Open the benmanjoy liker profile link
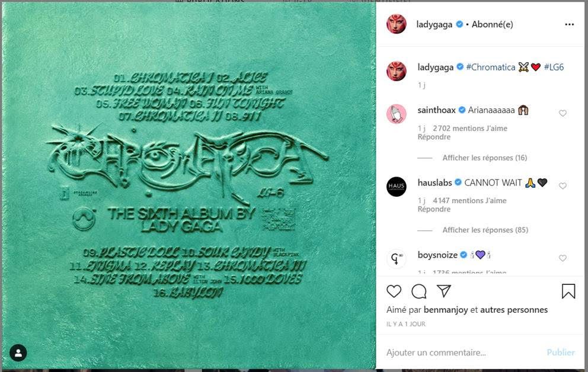 [446, 310]
